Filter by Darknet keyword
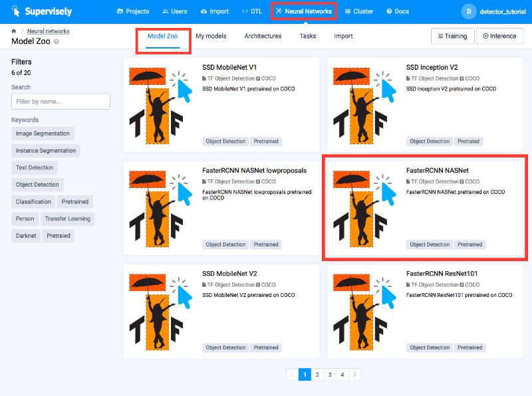 click(26, 236)
